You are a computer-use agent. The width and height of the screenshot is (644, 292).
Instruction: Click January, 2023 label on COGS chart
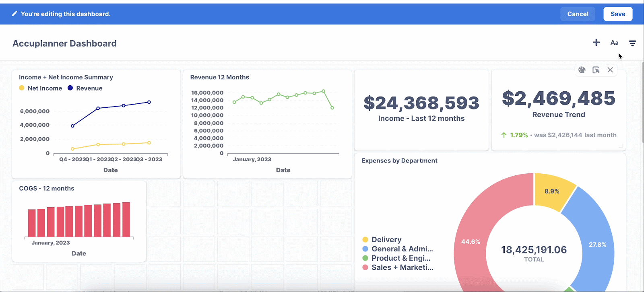(51, 243)
